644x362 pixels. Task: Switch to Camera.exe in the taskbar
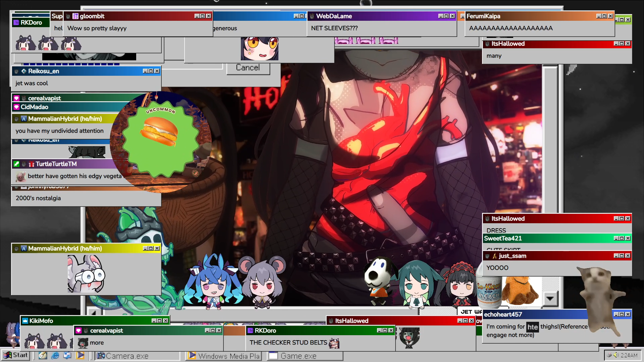pyautogui.click(x=138, y=356)
